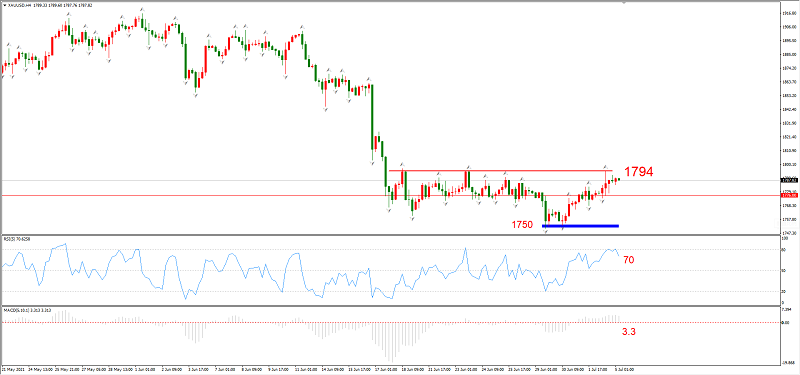This screenshot has width=800, height=375.
Task: Click the red price level tag on scale
Action: tap(790, 195)
